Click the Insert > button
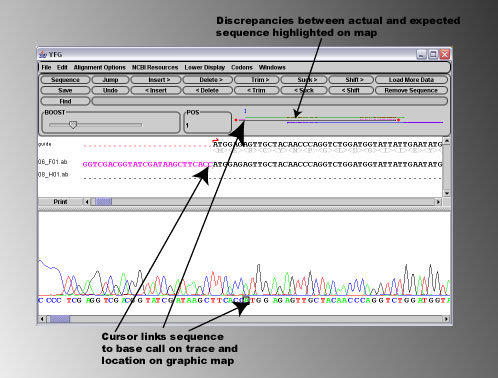Screen dimensions: 498x378 tap(156, 80)
